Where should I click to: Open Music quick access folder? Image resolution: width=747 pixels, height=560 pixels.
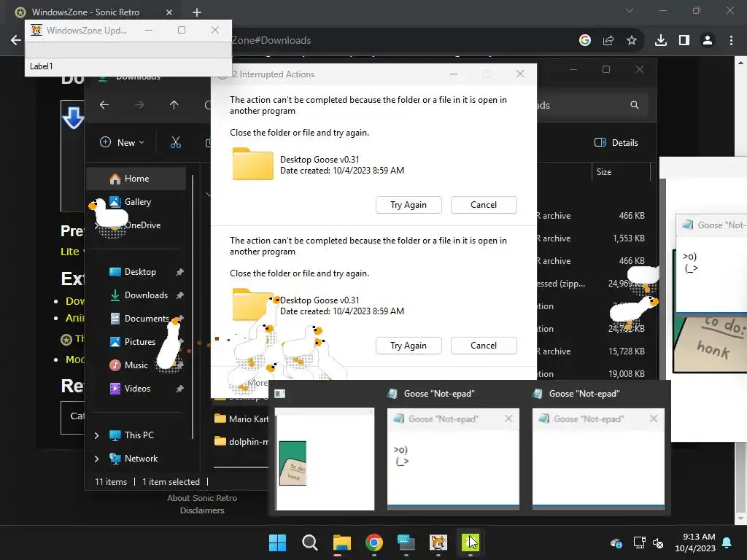click(x=136, y=365)
